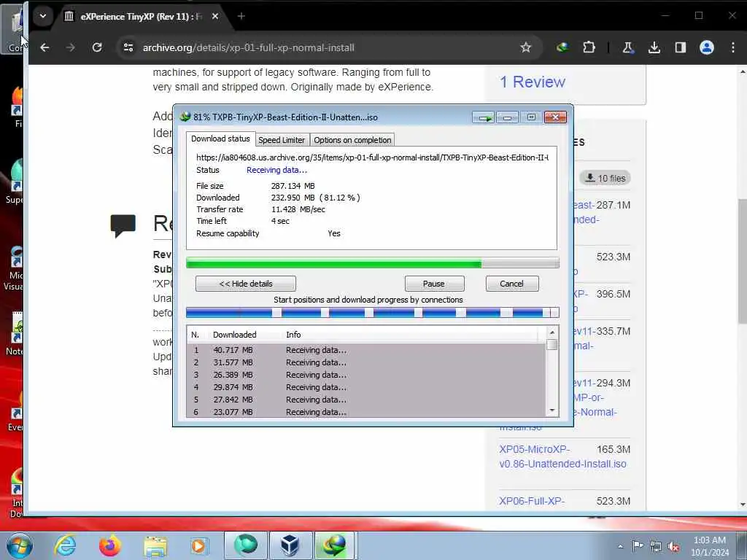Switch to Download status tab
The width and height of the screenshot is (747, 560).
pos(220,139)
